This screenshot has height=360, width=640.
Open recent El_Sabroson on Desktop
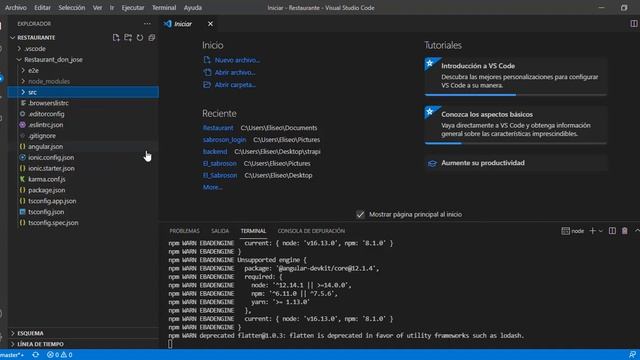(x=220, y=175)
